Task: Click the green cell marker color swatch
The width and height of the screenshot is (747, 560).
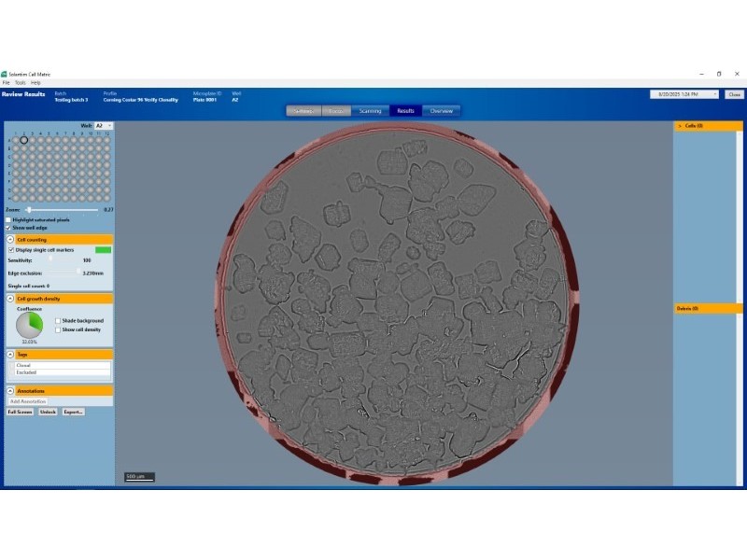Action: [x=102, y=250]
